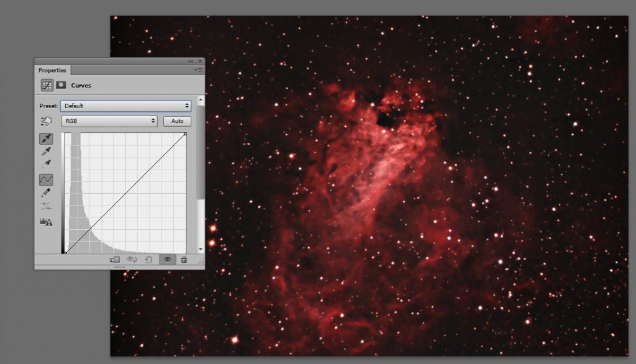Click the panel bottom resize grip
Viewport: 636px width, 364px height.
point(119,268)
